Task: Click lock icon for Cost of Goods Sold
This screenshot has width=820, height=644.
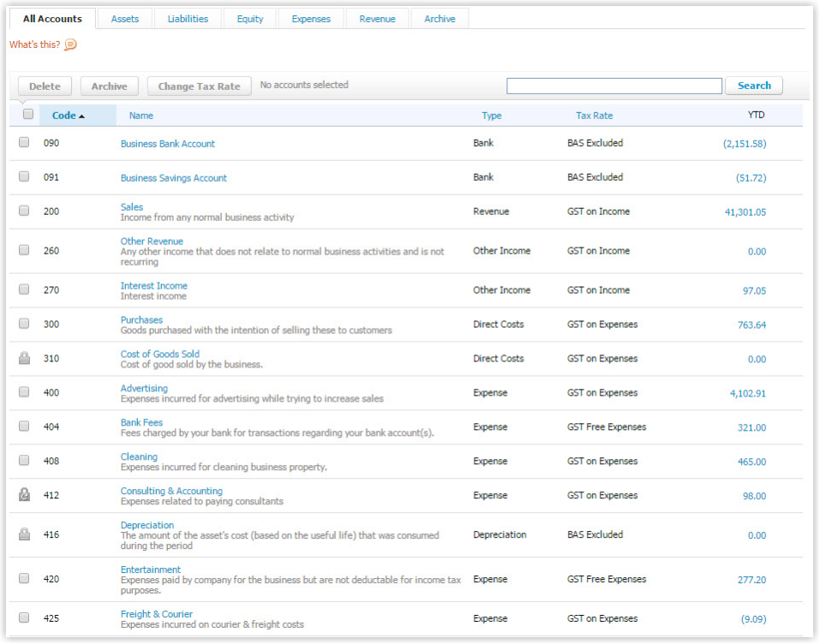Action: [x=24, y=358]
